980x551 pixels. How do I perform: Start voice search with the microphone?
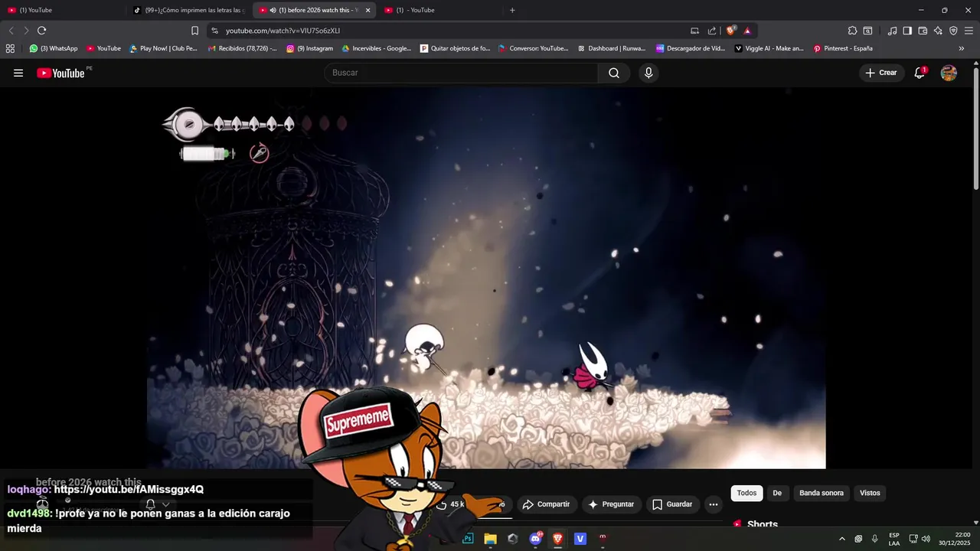point(648,73)
